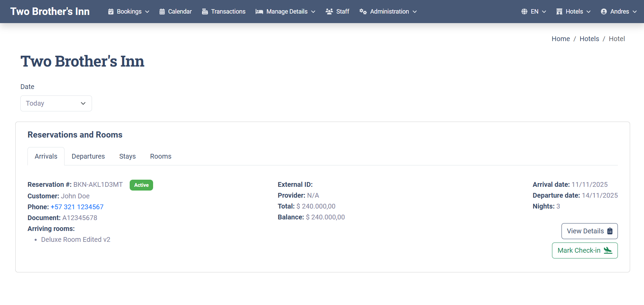The image size is (644, 305).
Task: Open the Bookings menu
Action: click(x=129, y=12)
